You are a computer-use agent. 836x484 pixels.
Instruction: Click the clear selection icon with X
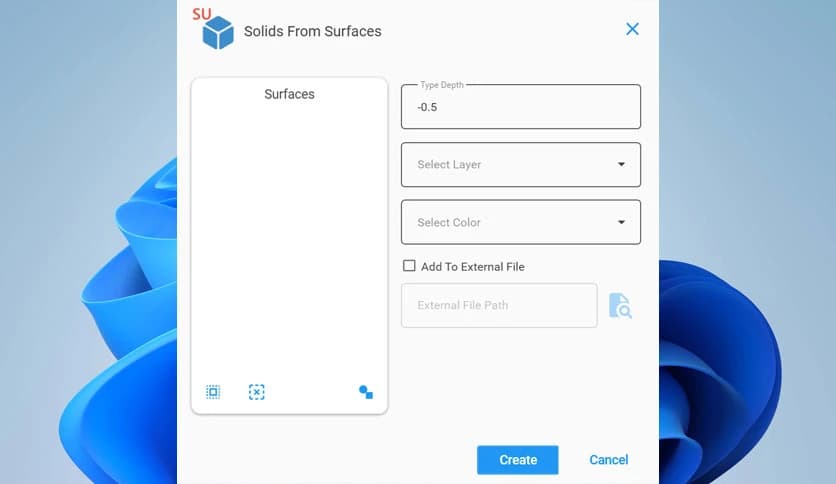pyautogui.click(x=257, y=392)
